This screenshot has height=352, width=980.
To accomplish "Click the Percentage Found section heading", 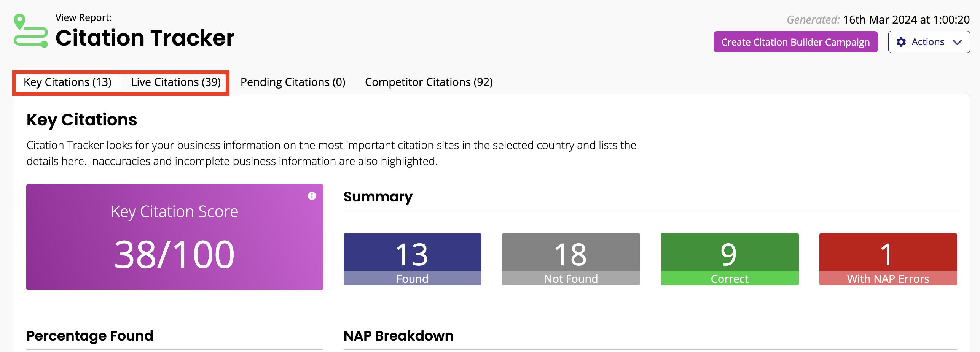I will pos(90,336).
